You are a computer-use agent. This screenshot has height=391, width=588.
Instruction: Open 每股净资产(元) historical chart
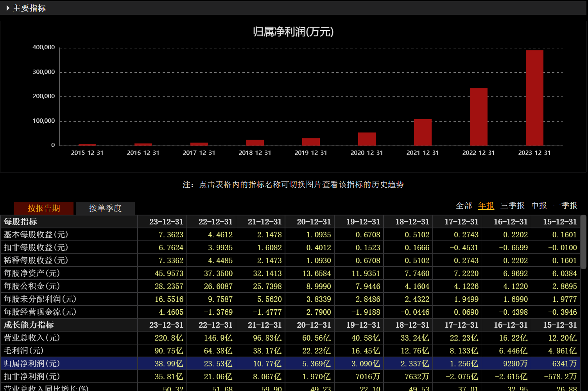32,273
